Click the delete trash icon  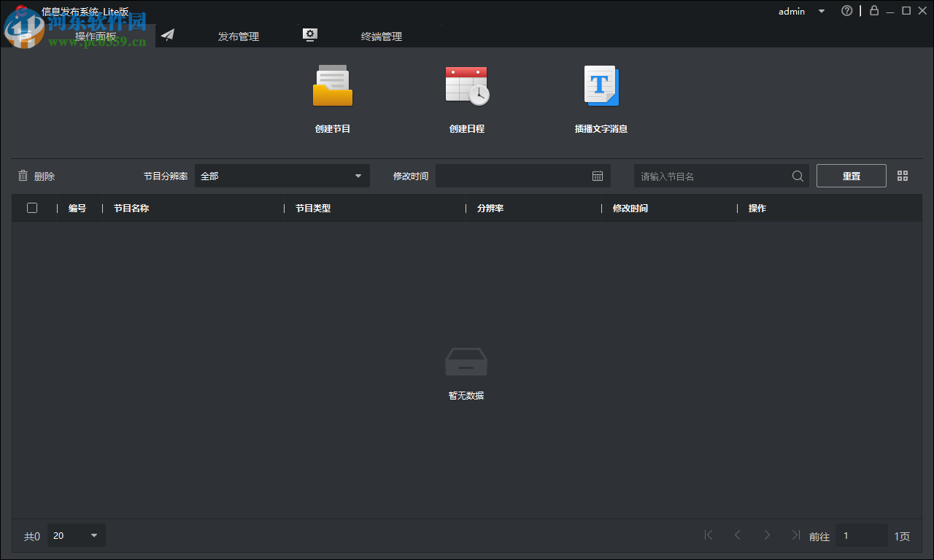(x=23, y=176)
